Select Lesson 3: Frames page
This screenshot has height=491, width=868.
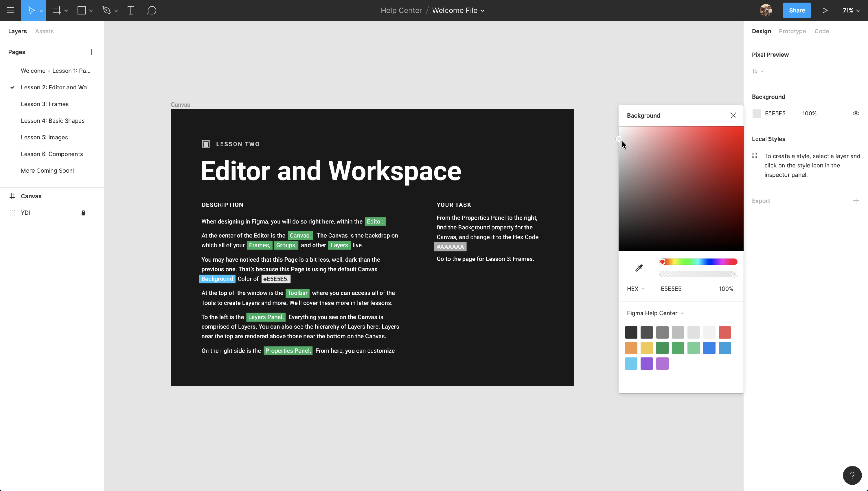[45, 104]
